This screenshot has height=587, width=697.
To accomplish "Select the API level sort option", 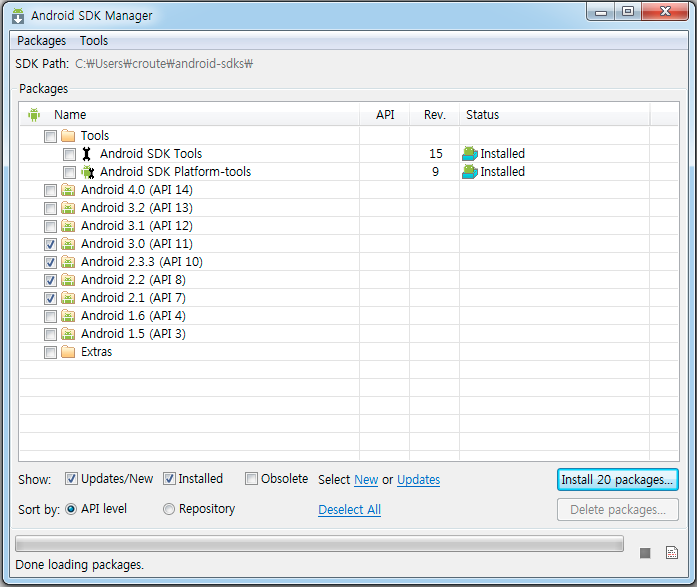I will click(x=71, y=509).
